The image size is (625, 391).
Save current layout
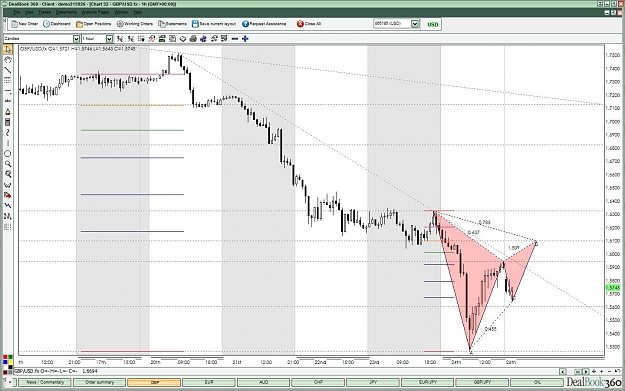214,24
